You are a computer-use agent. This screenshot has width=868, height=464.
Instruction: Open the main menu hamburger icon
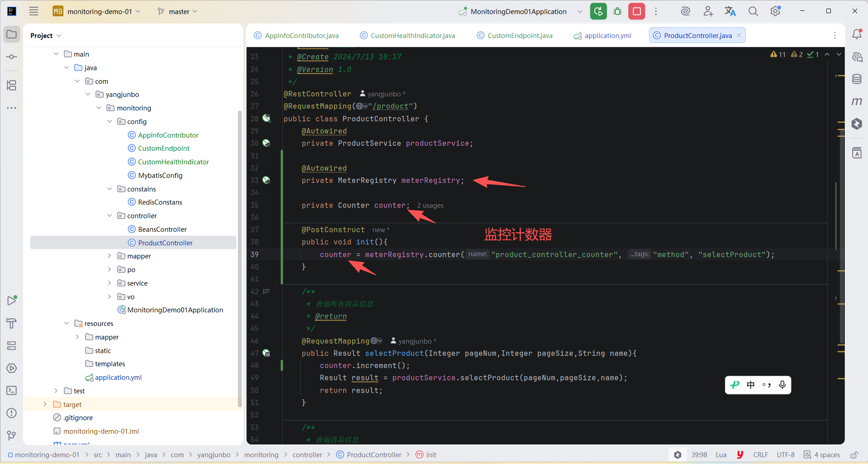coord(34,11)
